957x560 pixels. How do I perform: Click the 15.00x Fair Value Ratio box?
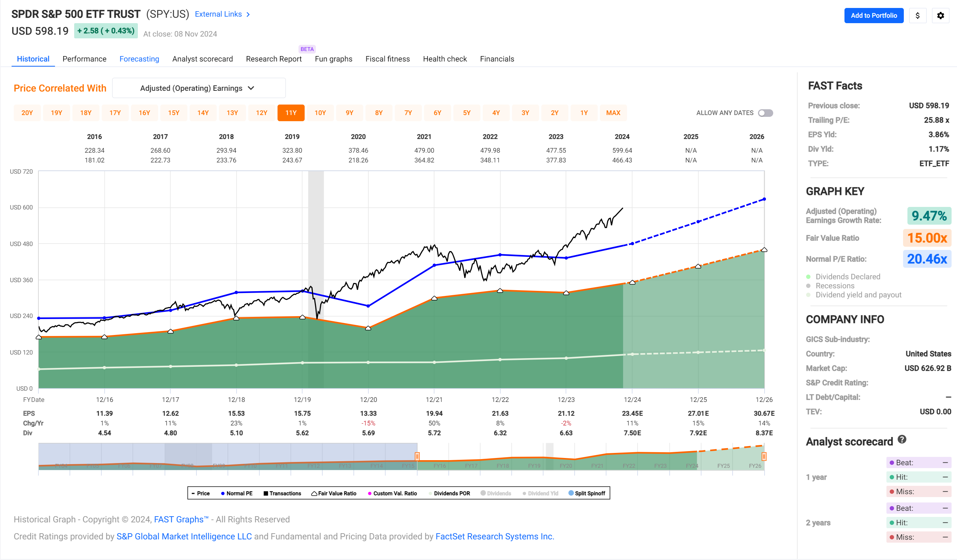pos(927,238)
